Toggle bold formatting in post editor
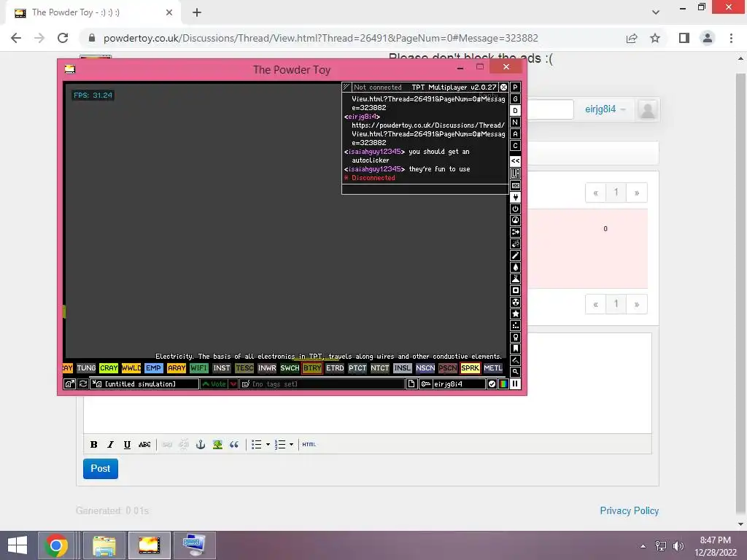The width and height of the screenshot is (747, 560). coord(94,444)
